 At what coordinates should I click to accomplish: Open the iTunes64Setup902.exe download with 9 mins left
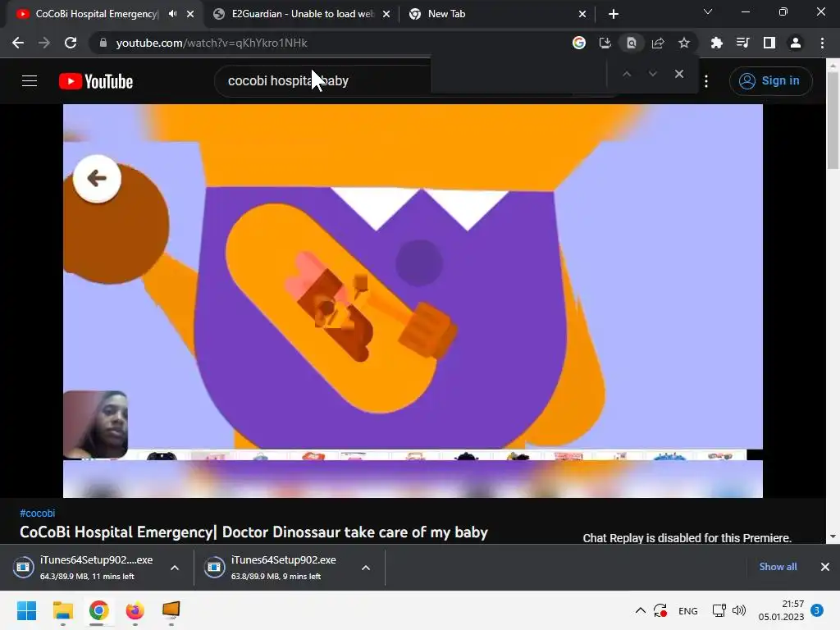click(276, 568)
